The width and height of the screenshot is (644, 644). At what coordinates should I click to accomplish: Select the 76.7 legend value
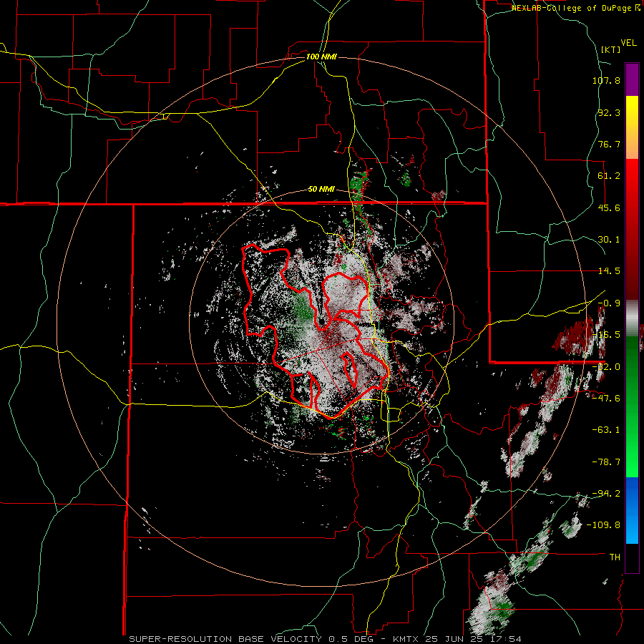point(609,144)
